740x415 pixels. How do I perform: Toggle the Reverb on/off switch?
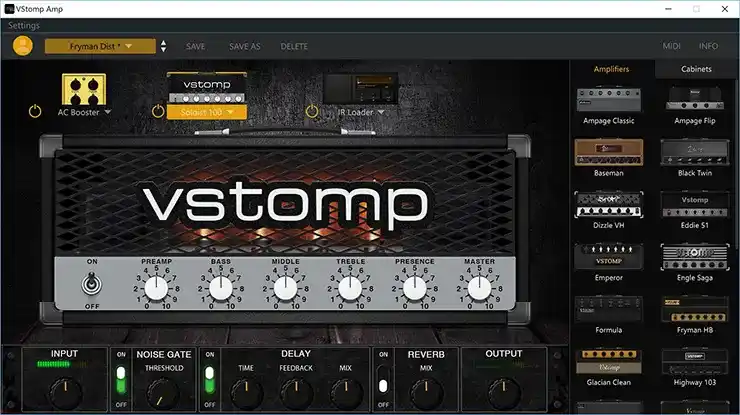point(383,380)
